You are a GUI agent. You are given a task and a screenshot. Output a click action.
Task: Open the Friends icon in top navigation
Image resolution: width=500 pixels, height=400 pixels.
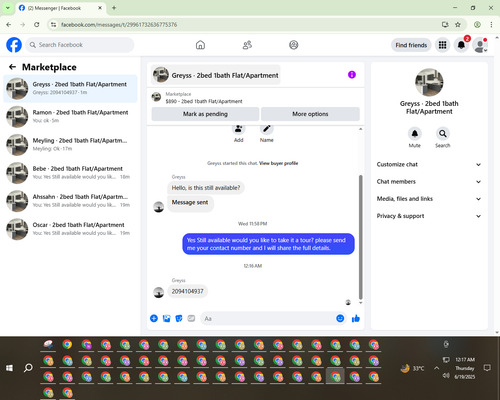tap(247, 45)
